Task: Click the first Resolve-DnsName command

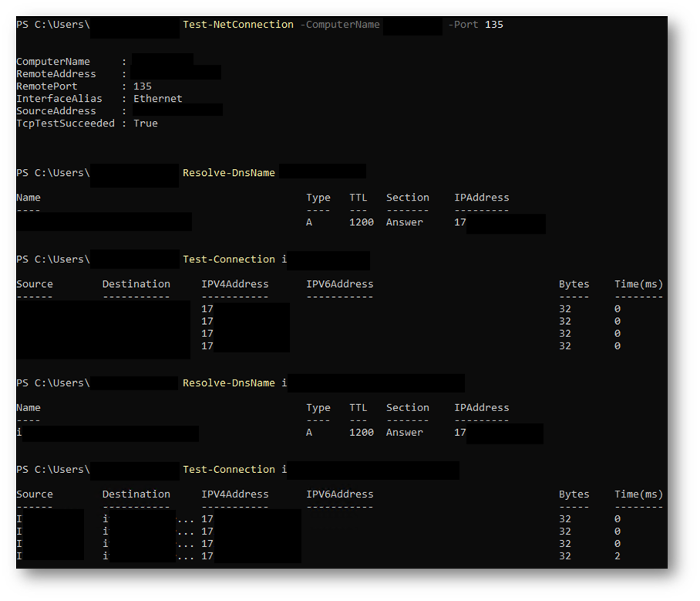Action: [228, 173]
